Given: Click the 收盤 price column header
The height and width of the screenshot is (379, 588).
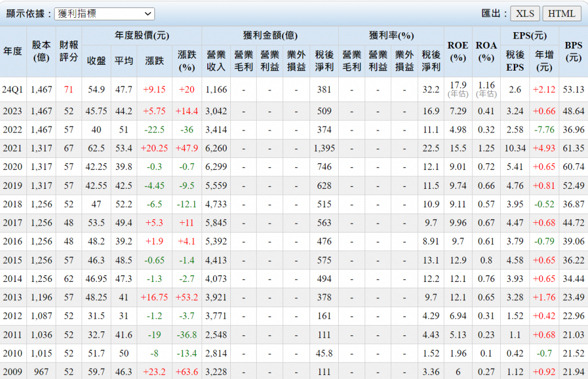Looking at the screenshot, I should tap(96, 61).
